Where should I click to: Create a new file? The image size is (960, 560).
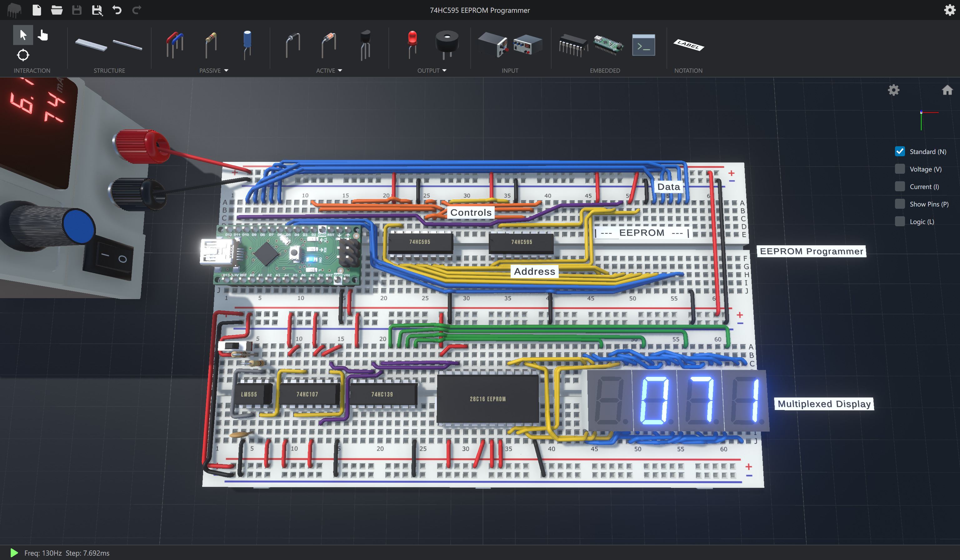37,10
